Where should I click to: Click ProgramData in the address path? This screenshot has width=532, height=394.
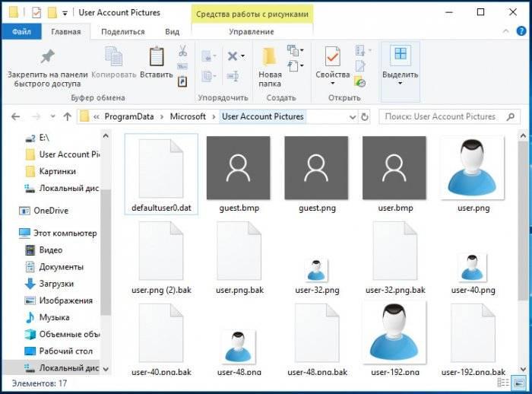(x=129, y=116)
